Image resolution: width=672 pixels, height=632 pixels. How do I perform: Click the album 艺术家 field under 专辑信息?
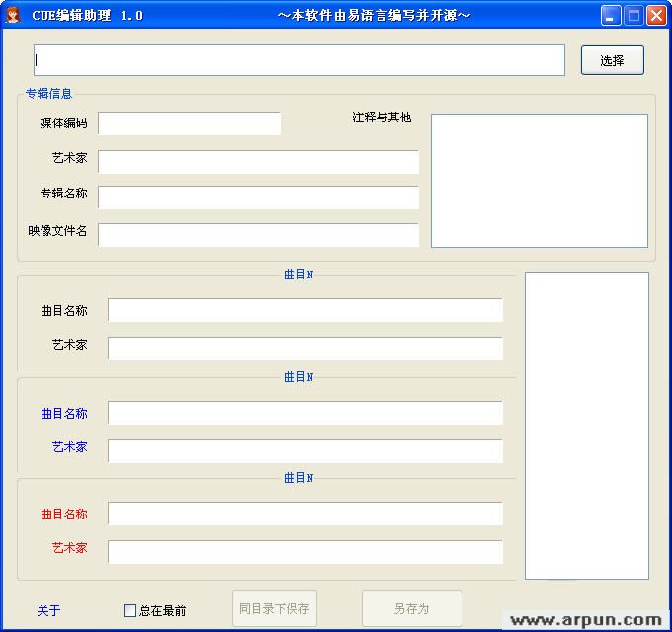click(x=258, y=162)
